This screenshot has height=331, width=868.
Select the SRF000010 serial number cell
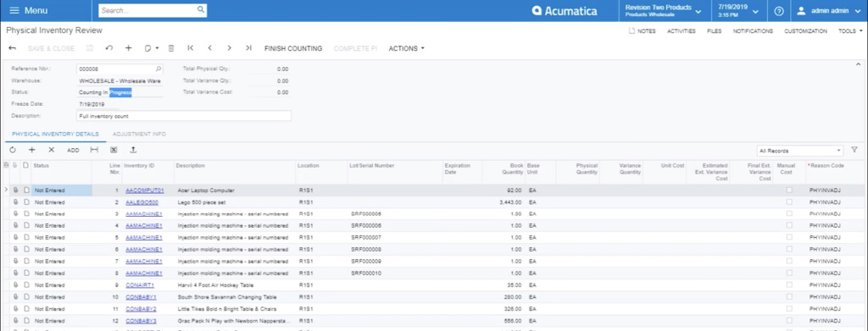tap(394, 273)
